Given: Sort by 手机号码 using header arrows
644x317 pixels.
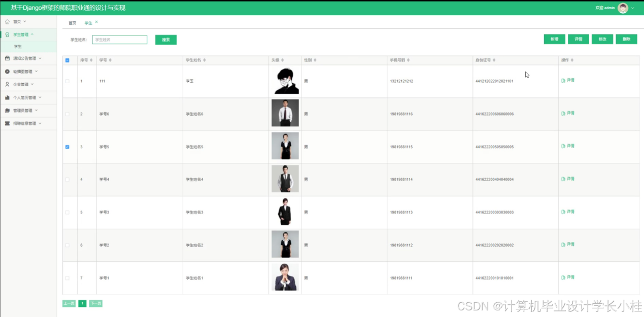Looking at the screenshot, I should click(x=408, y=60).
